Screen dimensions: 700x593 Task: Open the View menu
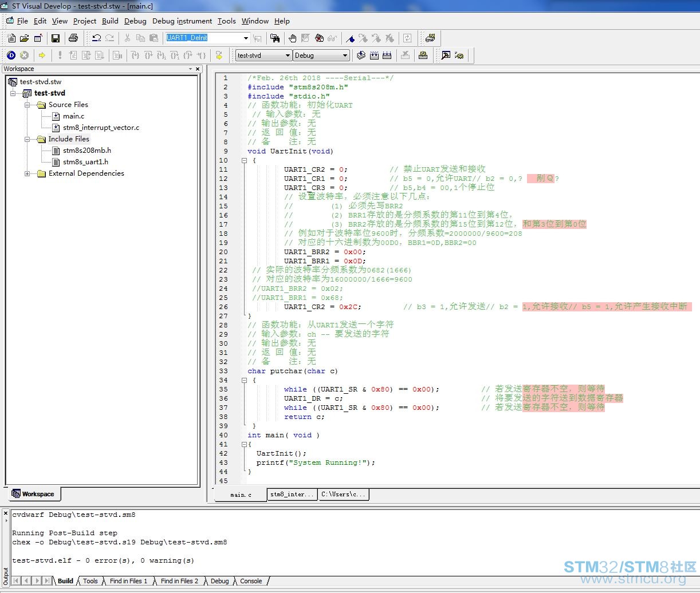[60, 21]
